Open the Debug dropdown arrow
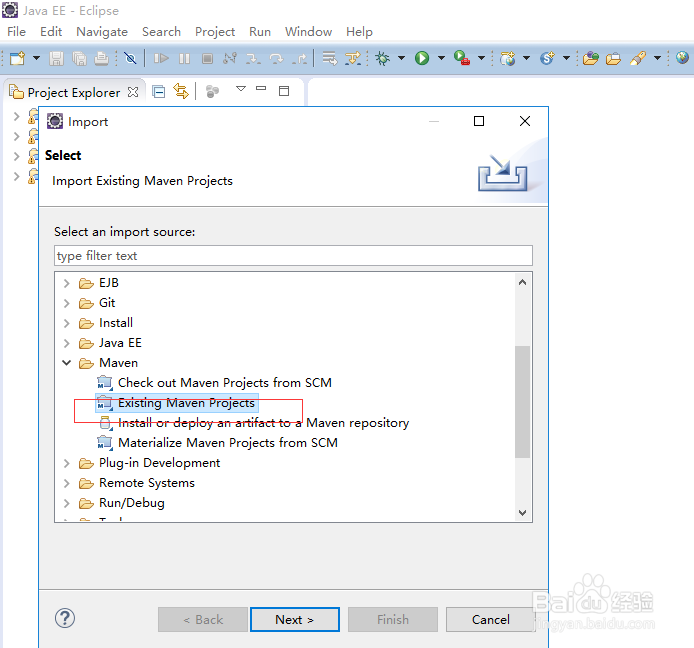The height and width of the screenshot is (648, 694). point(401,58)
